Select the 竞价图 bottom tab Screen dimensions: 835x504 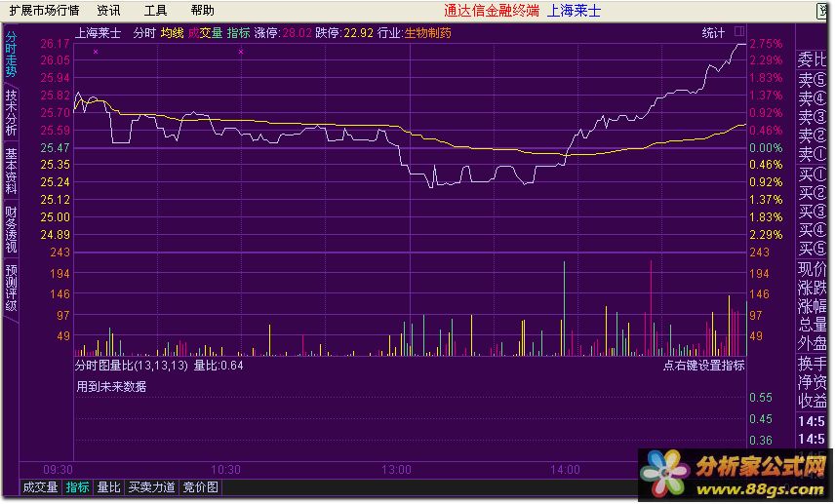(x=200, y=487)
